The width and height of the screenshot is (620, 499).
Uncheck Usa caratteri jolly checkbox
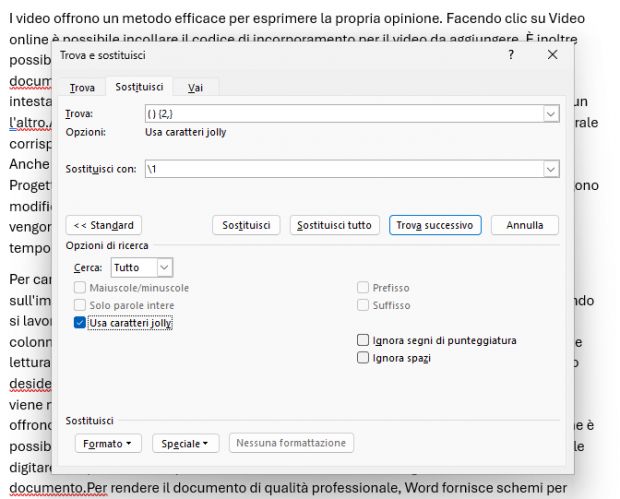click(80, 323)
